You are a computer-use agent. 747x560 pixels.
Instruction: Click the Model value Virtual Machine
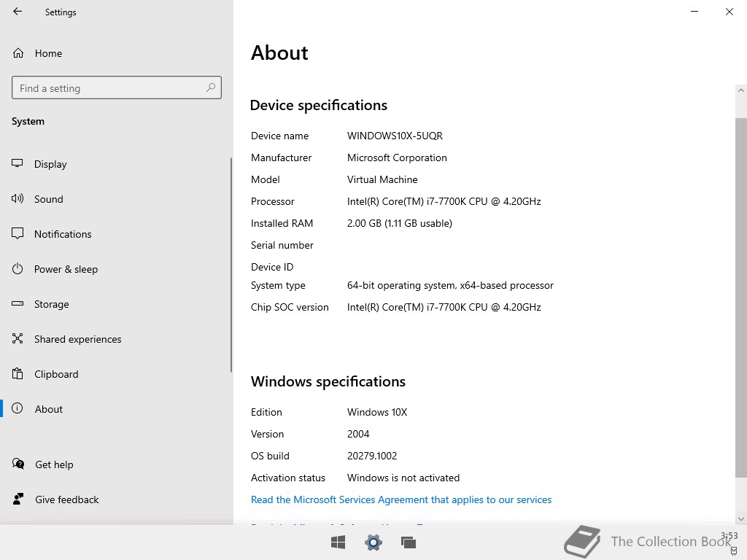coord(382,179)
